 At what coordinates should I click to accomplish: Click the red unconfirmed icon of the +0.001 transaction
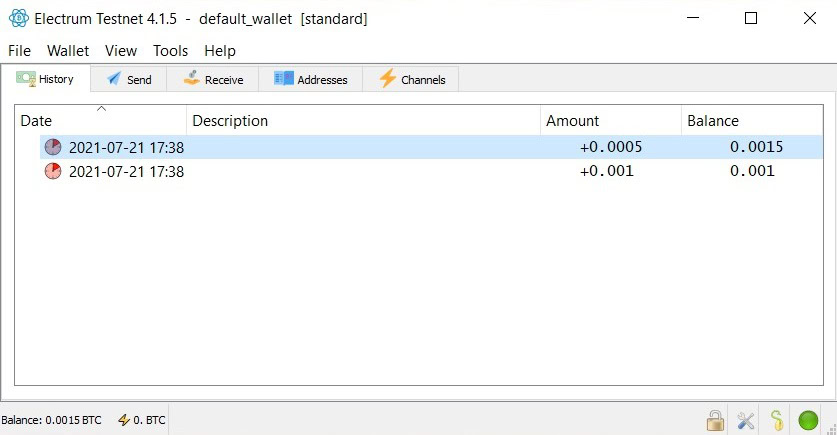point(53,171)
